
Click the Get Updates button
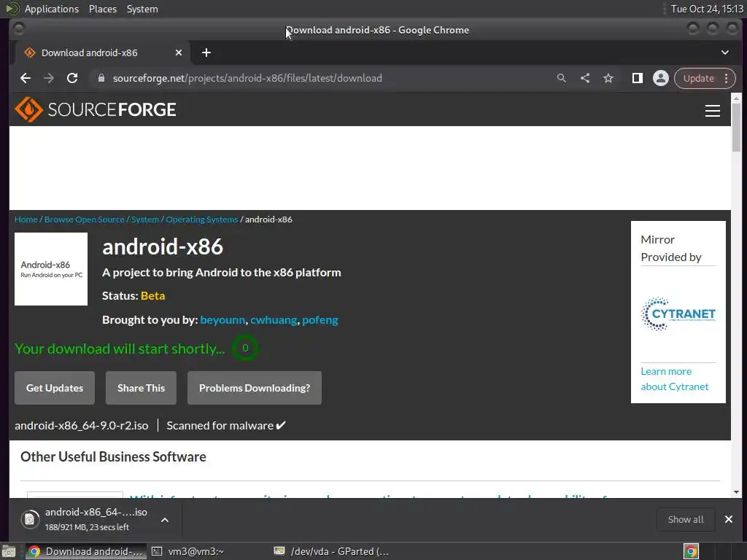pyautogui.click(x=55, y=388)
